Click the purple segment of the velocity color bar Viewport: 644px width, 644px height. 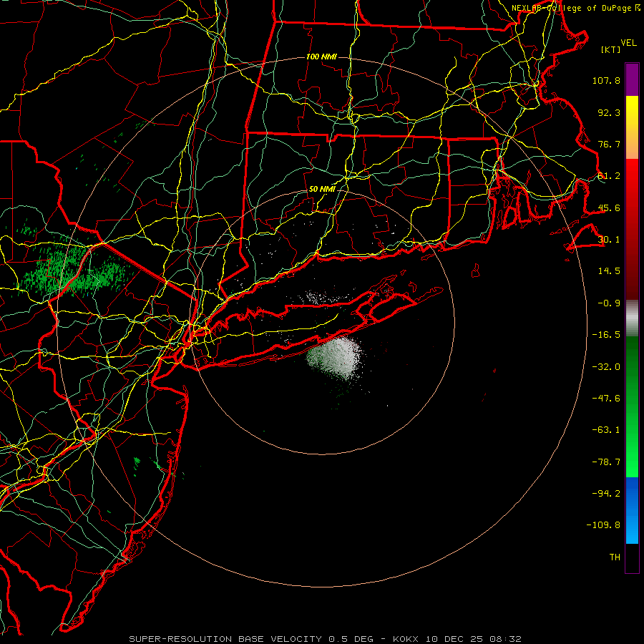click(632, 79)
